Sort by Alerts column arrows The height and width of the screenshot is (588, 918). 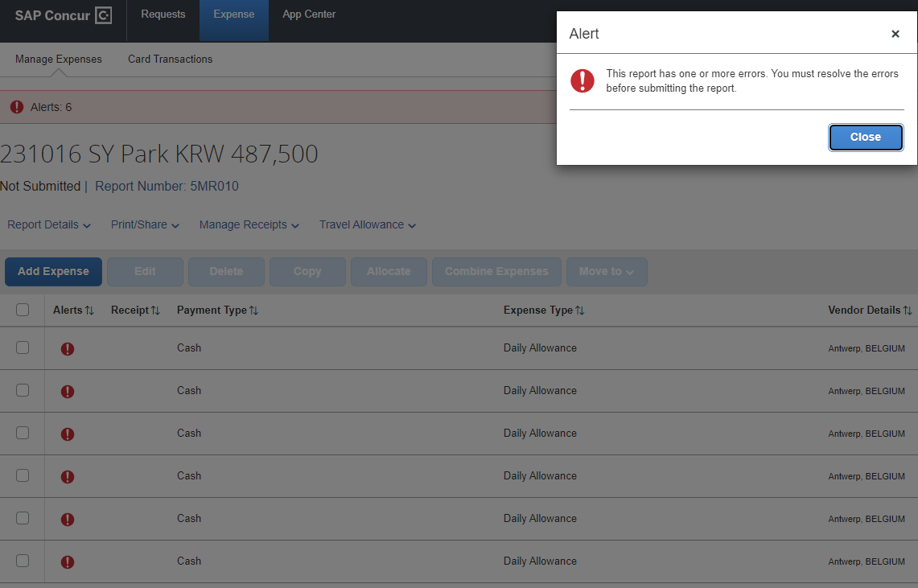coord(89,310)
